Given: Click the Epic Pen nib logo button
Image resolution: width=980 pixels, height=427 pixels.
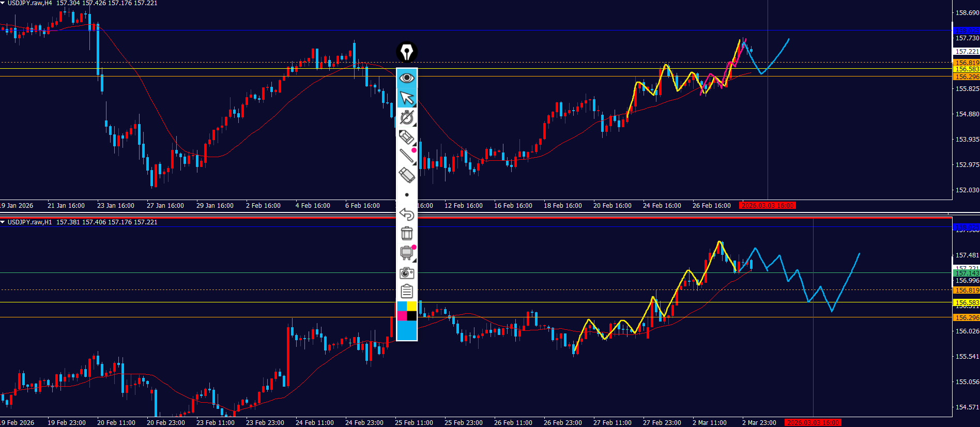Looking at the screenshot, I should [407, 52].
